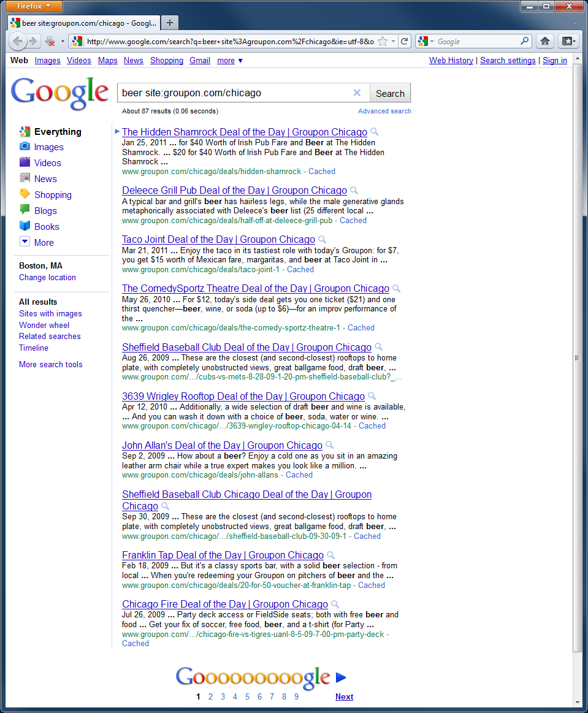The height and width of the screenshot is (713, 588).
Task: Select Blogs in the left sidebar
Action: pyautogui.click(x=45, y=210)
